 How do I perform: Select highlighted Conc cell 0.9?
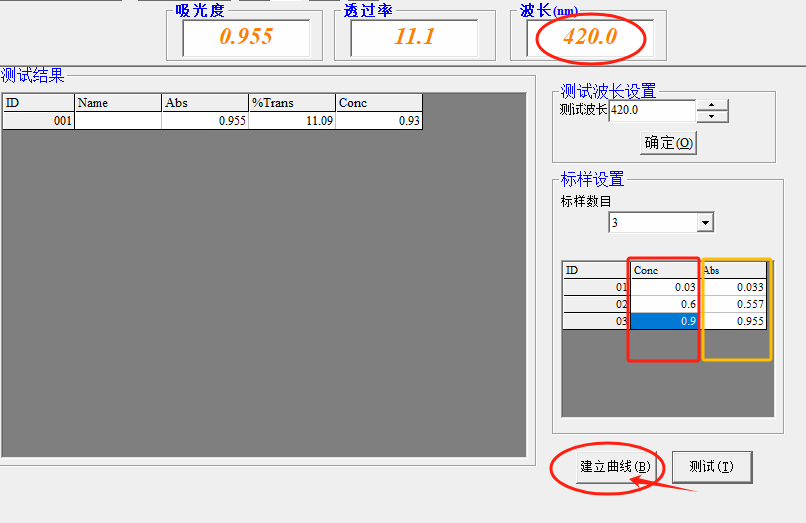coord(664,321)
